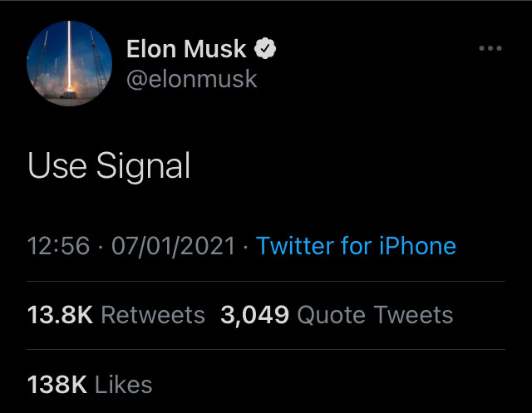Screen dimensions: 532x413
Task: Open the Quote Tweets label
Action: point(375,315)
